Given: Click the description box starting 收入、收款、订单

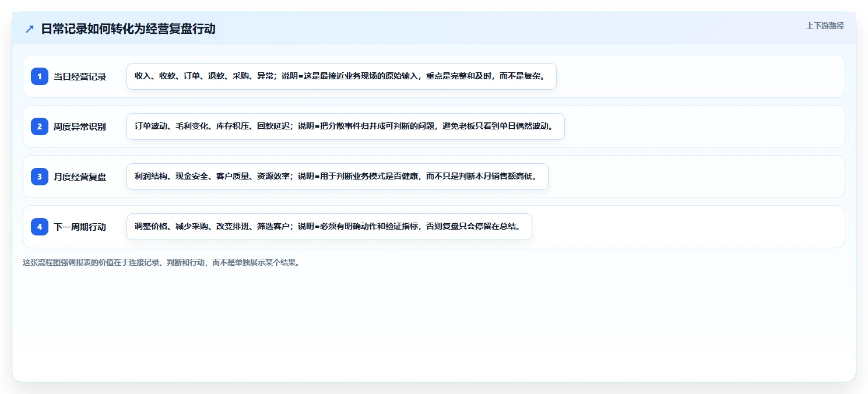Looking at the screenshot, I should point(342,76).
